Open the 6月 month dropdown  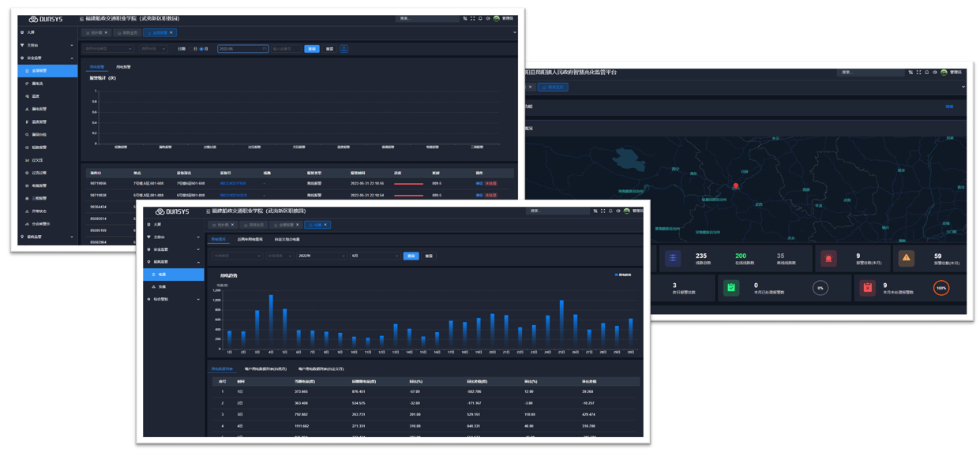pos(374,256)
